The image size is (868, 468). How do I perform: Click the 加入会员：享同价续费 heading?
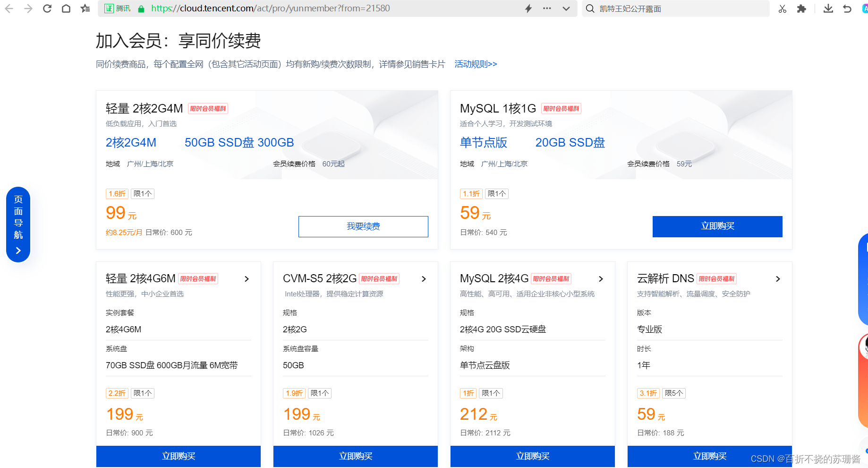179,41
